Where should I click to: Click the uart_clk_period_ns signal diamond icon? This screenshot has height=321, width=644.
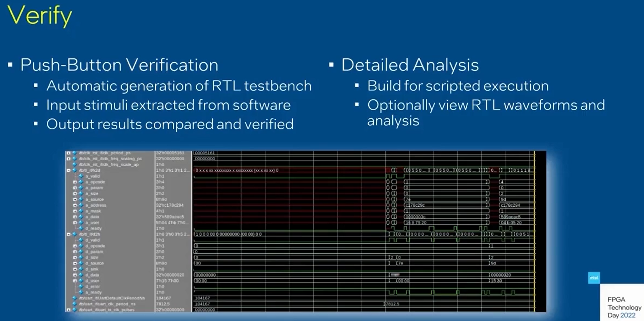[74, 304]
